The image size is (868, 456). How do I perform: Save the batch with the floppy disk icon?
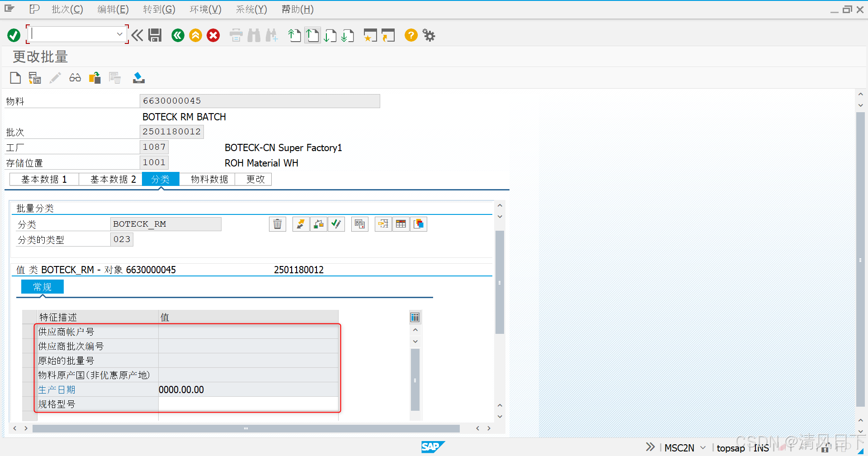(155, 35)
